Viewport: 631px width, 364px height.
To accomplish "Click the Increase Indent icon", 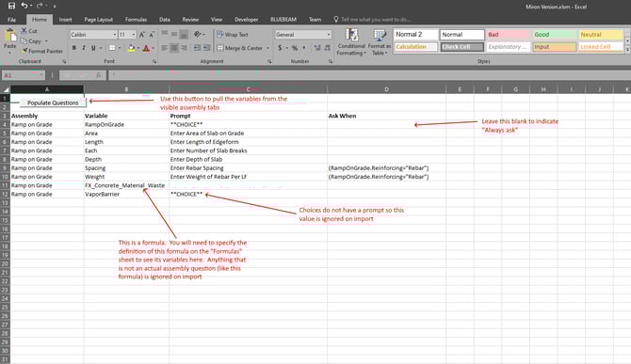I will pos(207,48).
